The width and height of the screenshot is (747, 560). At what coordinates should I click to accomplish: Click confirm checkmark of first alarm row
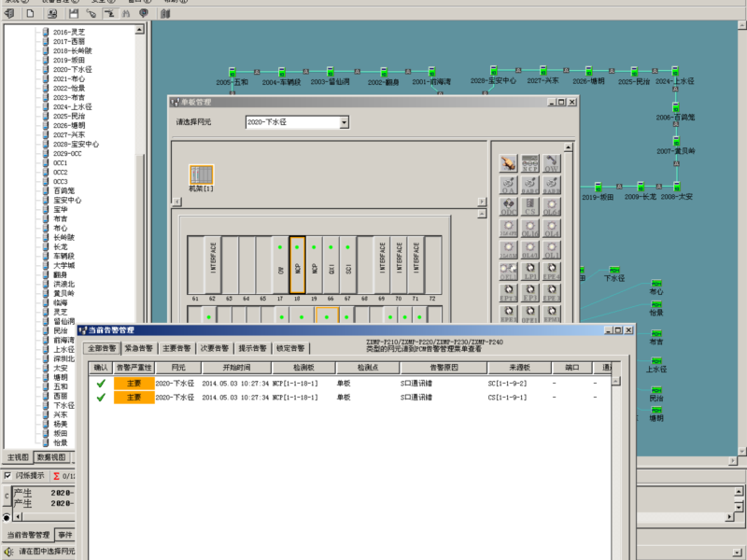100,383
